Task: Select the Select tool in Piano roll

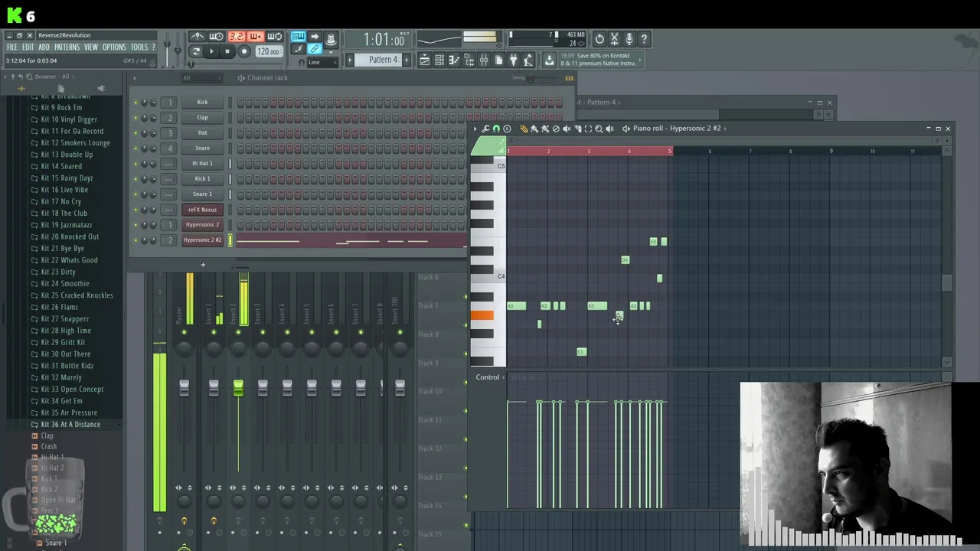Action: pos(588,129)
